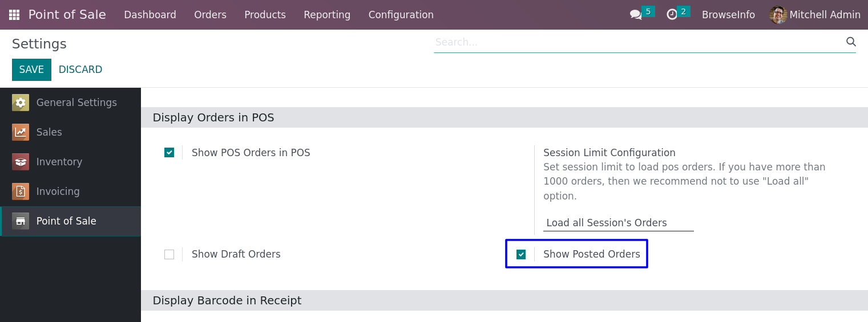Select the Sales chart icon
The width and height of the screenshot is (868, 322).
tap(21, 132)
